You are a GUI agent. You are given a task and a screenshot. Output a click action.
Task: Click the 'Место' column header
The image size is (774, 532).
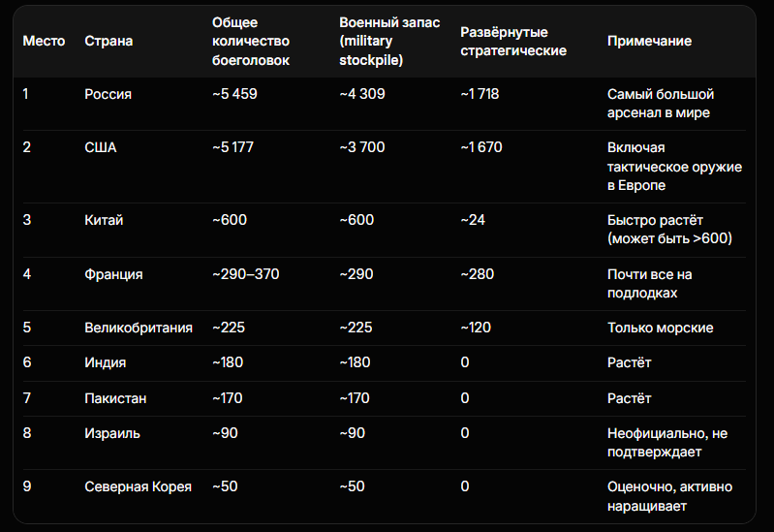pos(44,42)
